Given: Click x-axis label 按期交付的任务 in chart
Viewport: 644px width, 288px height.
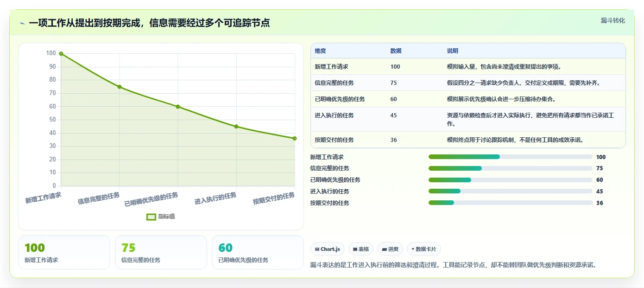Looking at the screenshot, I should click(x=274, y=198).
